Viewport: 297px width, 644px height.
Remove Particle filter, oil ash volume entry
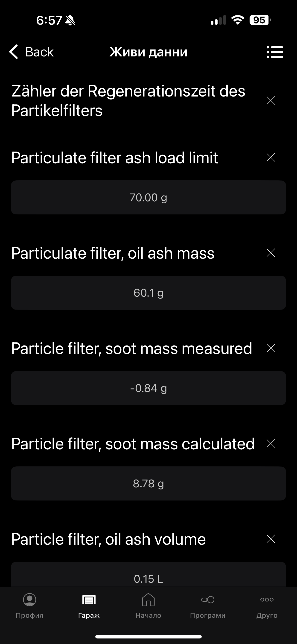[271, 539]
